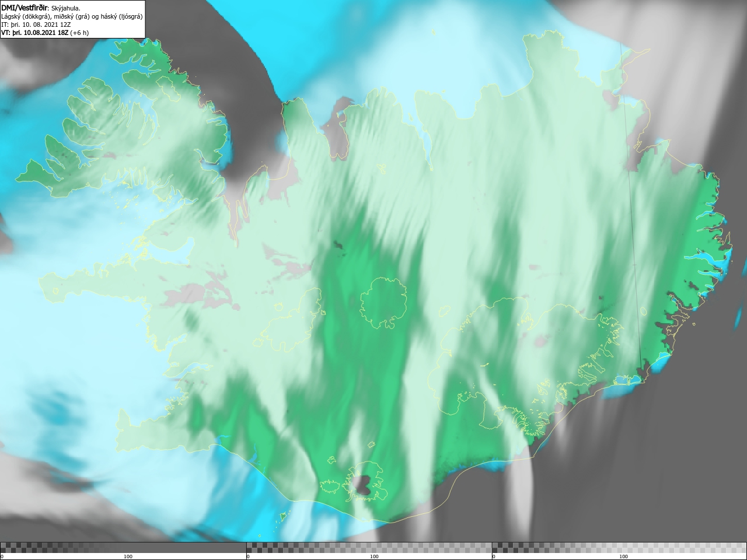Click the 'Lágský (dökkgrá), miðský (grá)' legend line
This screenshot has width=747, height=560.
coord(72,16)
